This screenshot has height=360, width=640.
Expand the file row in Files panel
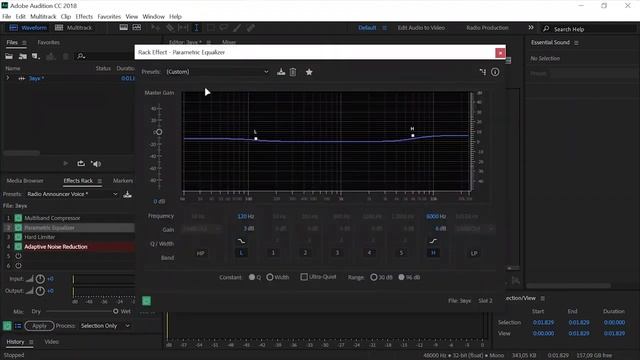pos(7,78)
